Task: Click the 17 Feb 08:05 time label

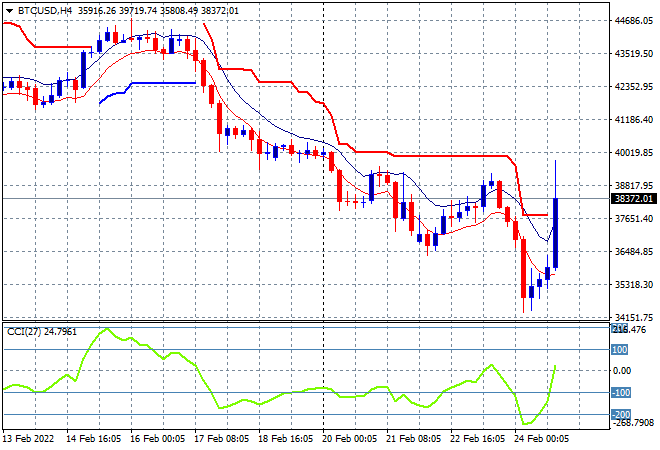Action: pos(221,439)
